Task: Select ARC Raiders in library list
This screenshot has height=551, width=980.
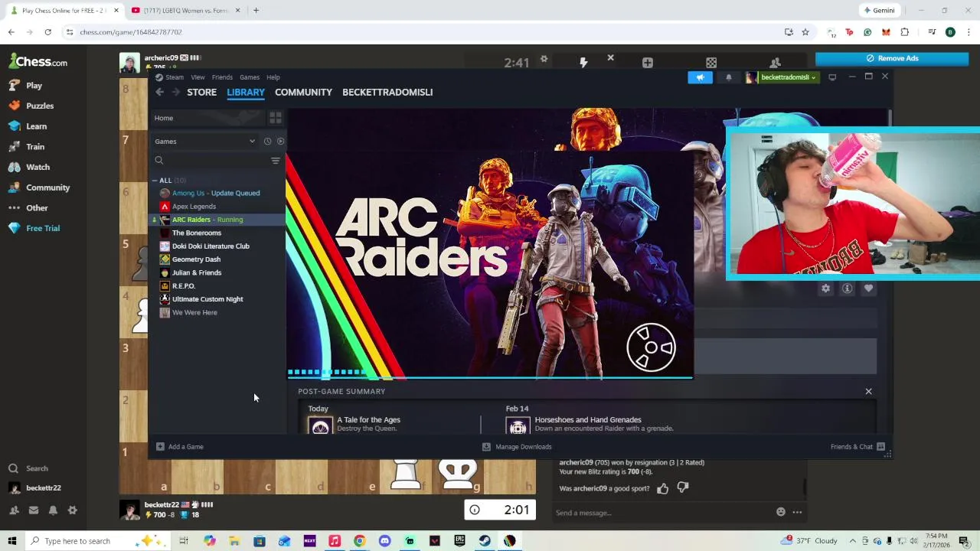Action: pos(207,220)
